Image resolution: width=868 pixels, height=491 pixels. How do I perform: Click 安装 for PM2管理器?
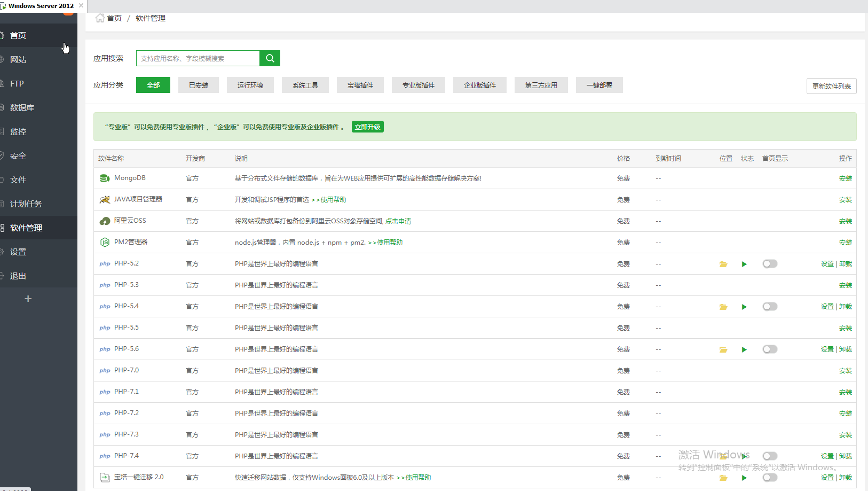846,243
